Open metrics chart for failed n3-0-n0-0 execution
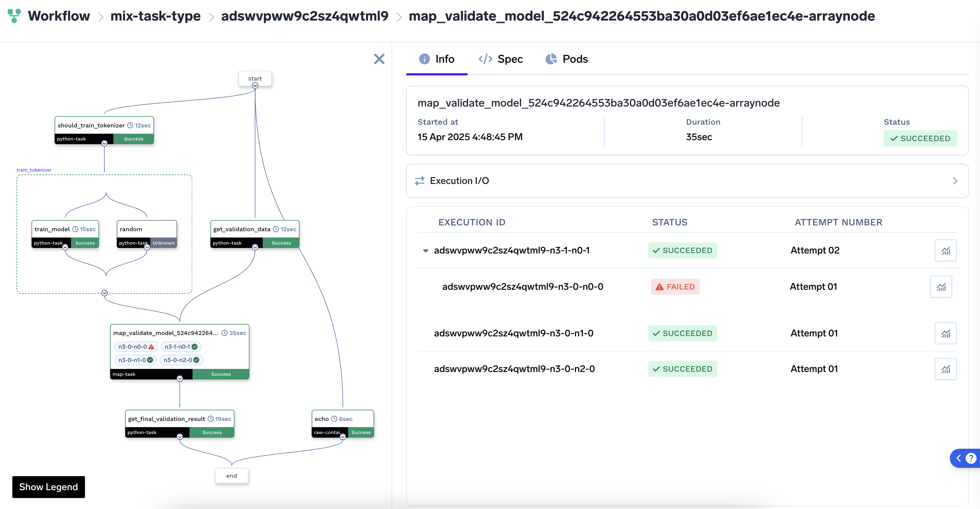 pos(941,287)
